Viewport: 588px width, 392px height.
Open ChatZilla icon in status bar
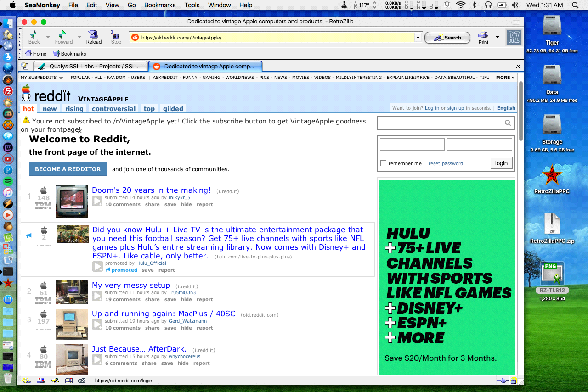[x=82, y=381]
